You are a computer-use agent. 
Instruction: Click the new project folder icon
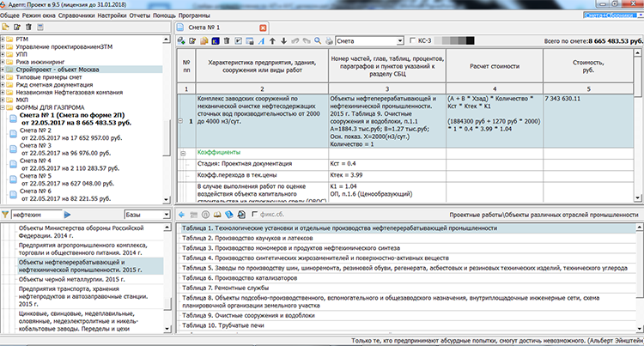click(6, 27)
